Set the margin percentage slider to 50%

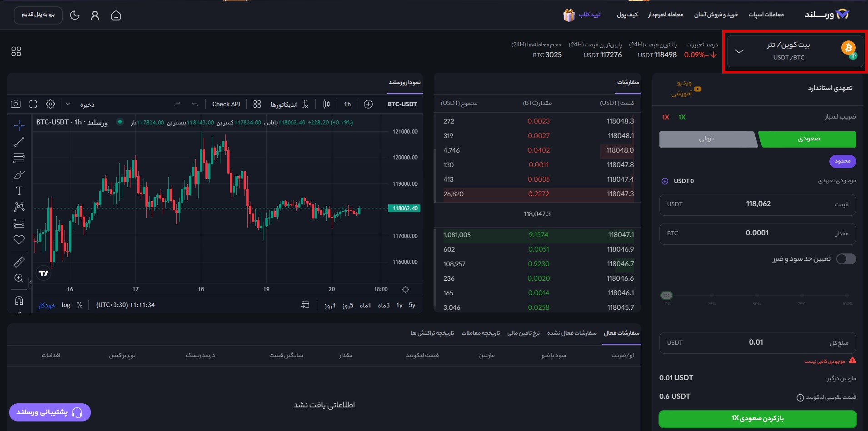[x=756, y=295]
